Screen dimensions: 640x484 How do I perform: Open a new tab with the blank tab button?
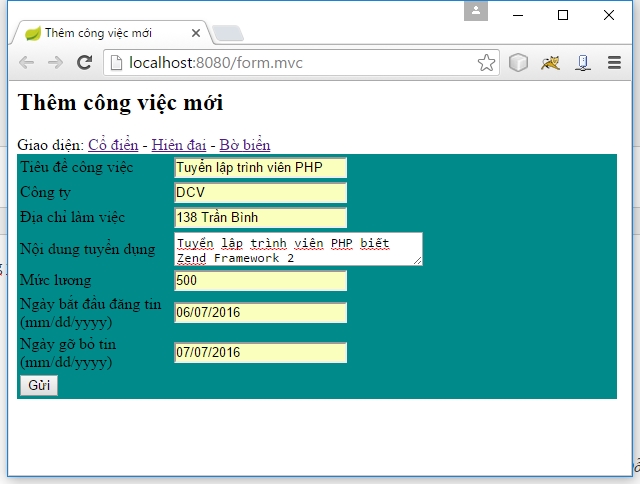228,33
